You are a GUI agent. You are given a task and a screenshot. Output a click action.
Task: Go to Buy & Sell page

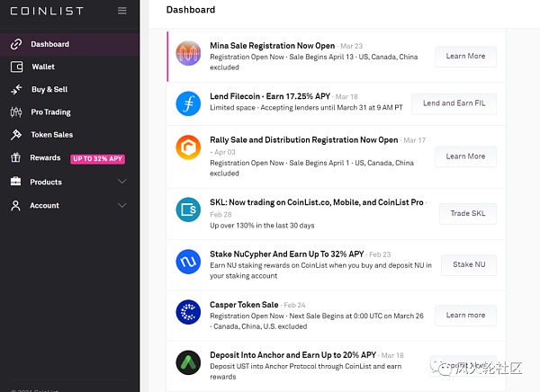(x=49, y=90)
